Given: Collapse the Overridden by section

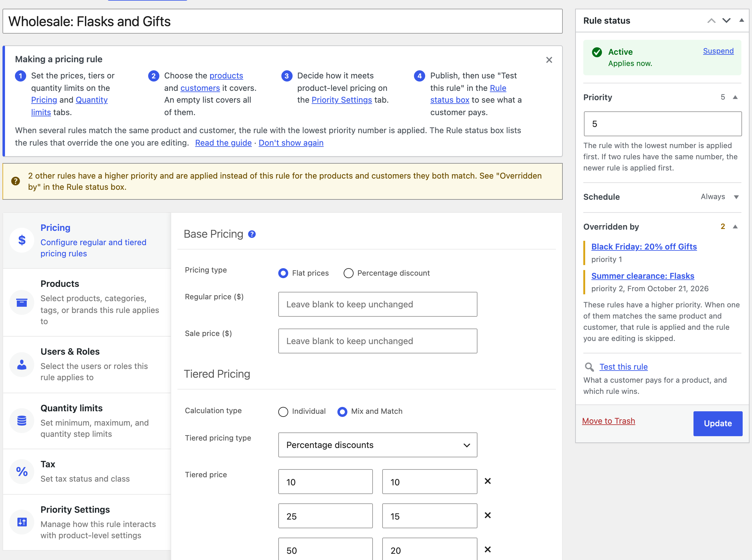Looking at the screenshot, I should tap(735, 226).
